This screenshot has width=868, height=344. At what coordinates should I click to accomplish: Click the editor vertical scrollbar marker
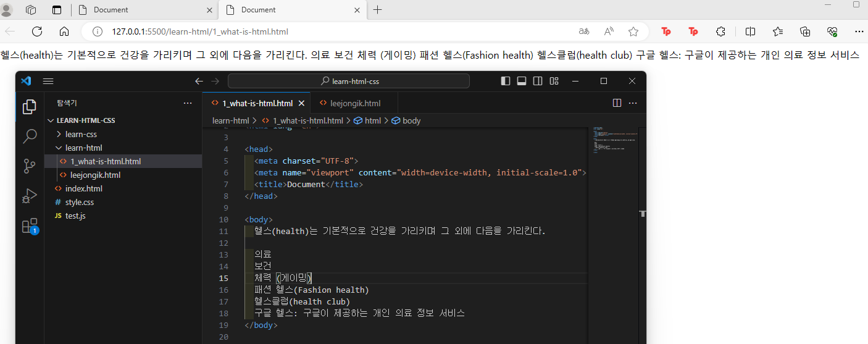coord(643,213)
